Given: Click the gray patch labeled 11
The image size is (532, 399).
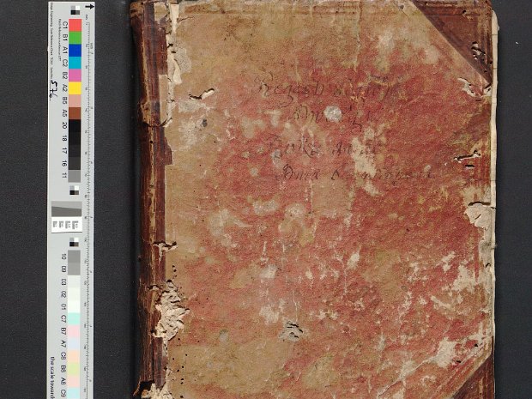Looking at the screenshot, I should [76, 175].
